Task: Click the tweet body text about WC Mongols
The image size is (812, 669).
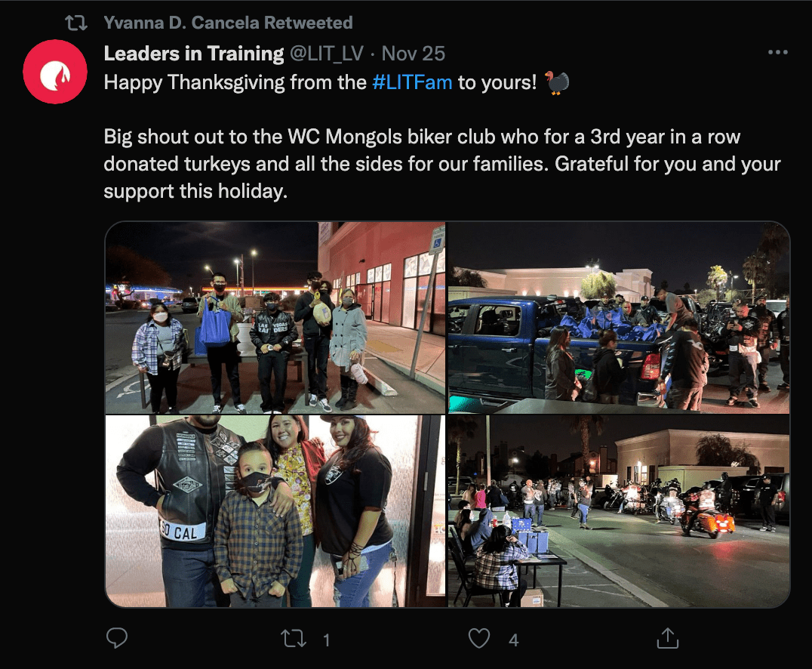Action: pyautogui.click(x=441, y=164)
